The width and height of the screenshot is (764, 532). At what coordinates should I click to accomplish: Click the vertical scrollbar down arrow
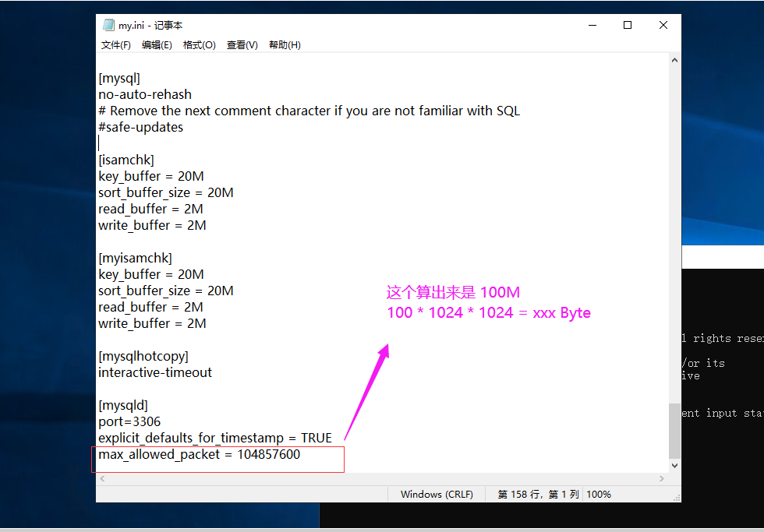(674, 466)
